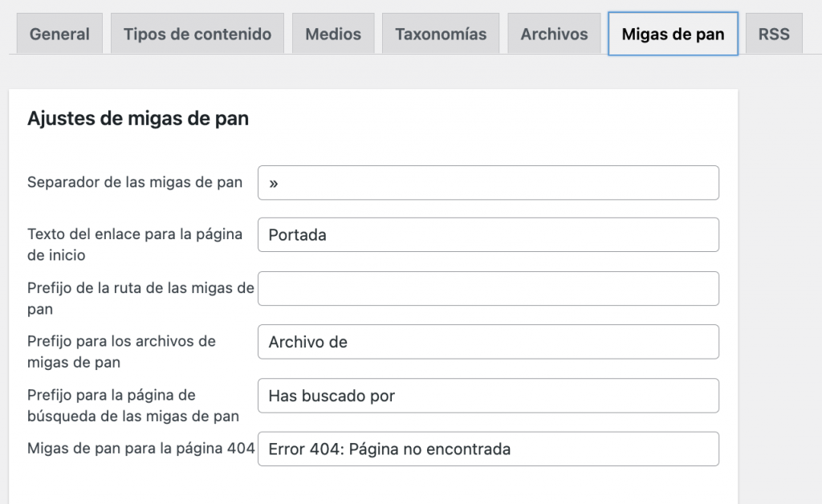Focus the empty breadcrumb path prefix field
The width and height of the screenshot is (822, 504).
(x=488, y=288)
